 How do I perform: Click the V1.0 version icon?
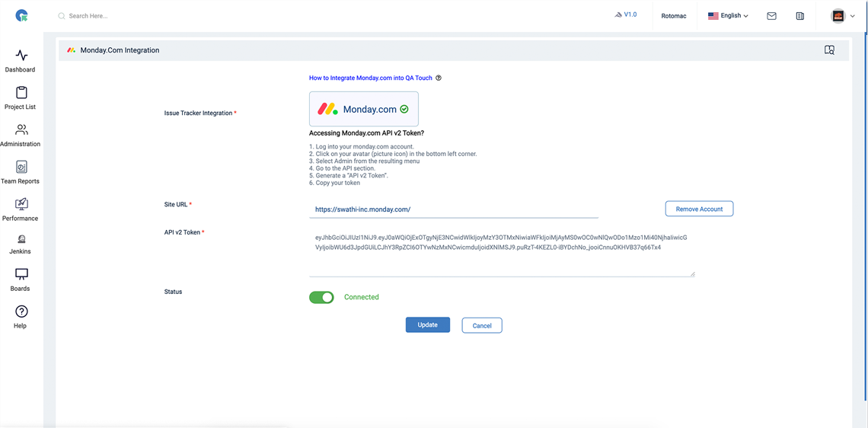(x=619, y=15)
